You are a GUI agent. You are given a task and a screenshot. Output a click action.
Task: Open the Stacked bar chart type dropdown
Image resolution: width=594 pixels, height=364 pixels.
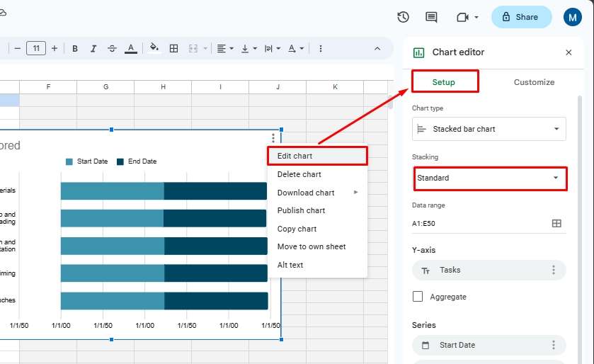coord(489,129)
